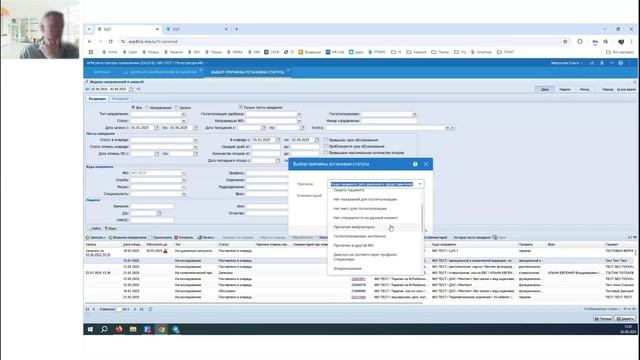The height and width of the screenshot is (360, 640).
Task: Go to next page of the grid
Action: click(x=135, y=309)
